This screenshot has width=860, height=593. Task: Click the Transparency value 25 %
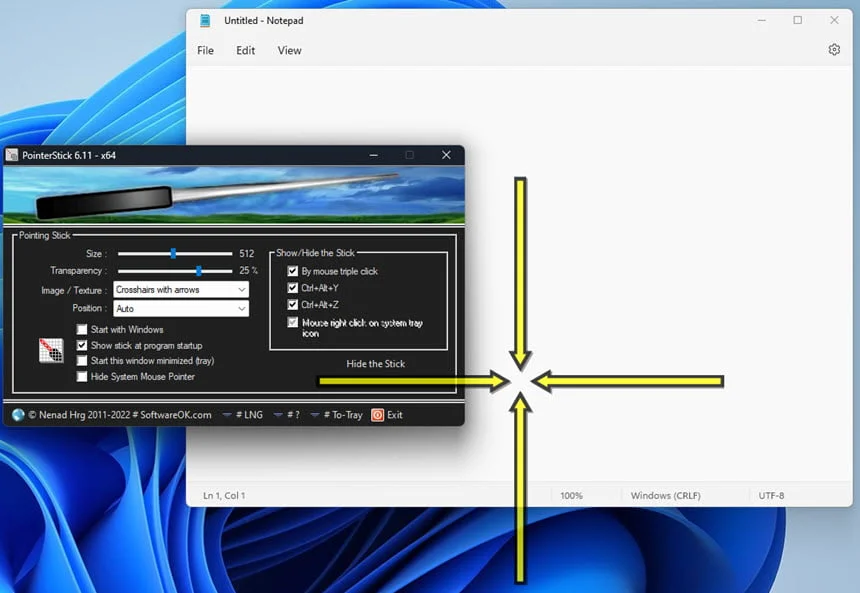(x=248, y=270)
